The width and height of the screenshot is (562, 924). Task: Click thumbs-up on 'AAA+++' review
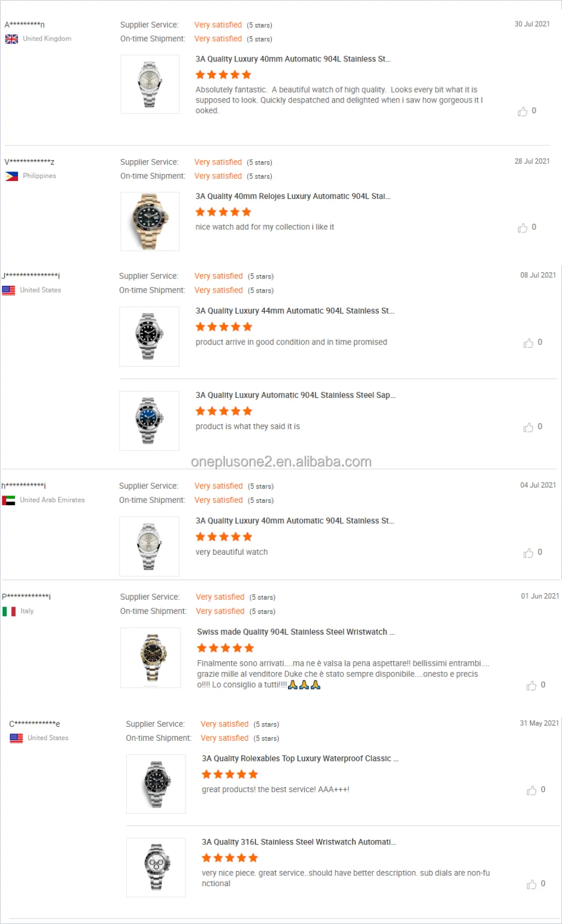(531, 790)
